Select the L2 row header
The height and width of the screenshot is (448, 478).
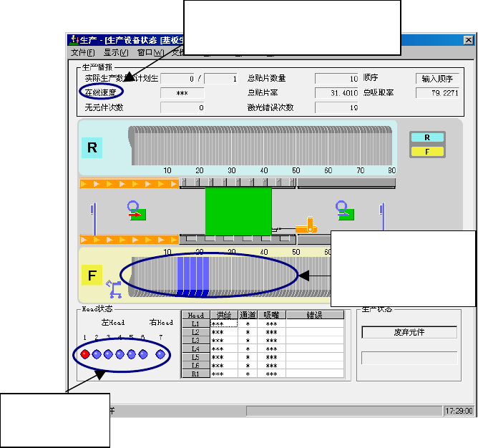196,332
